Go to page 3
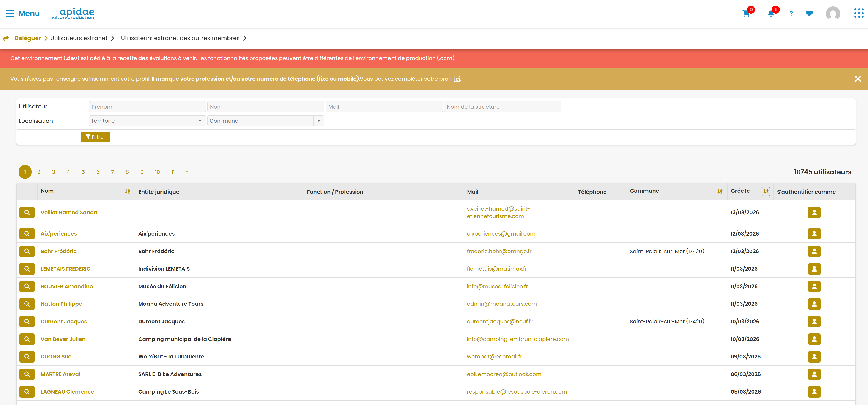 [53, 172]
